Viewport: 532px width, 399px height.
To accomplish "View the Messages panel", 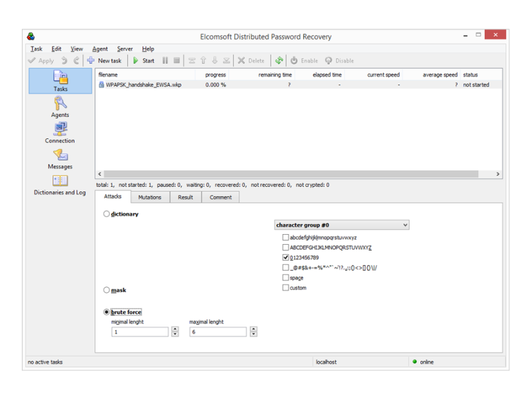I will coord(60,158).
